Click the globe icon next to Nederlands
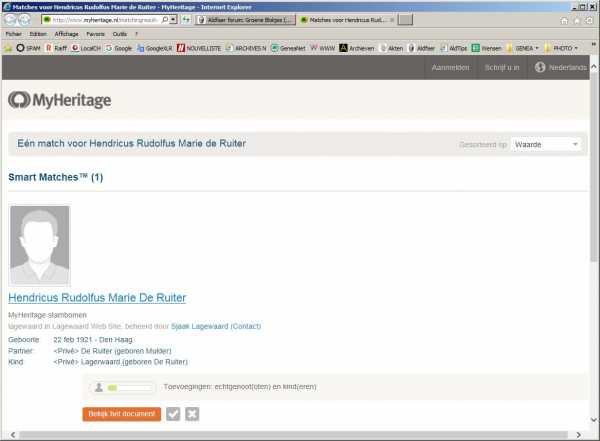Viewport: 600px width, 441px height. click(541, 67)
